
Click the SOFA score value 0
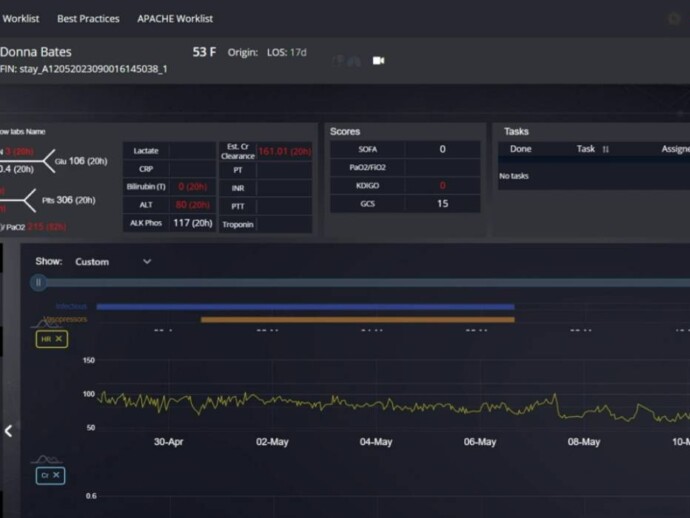[x=442, y=149]
